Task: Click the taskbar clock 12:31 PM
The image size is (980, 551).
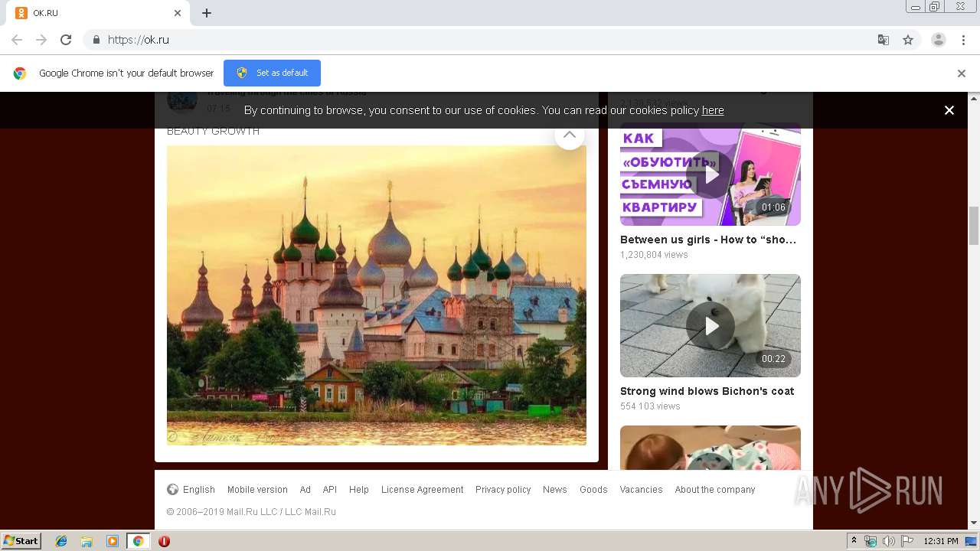Action: 941,541
